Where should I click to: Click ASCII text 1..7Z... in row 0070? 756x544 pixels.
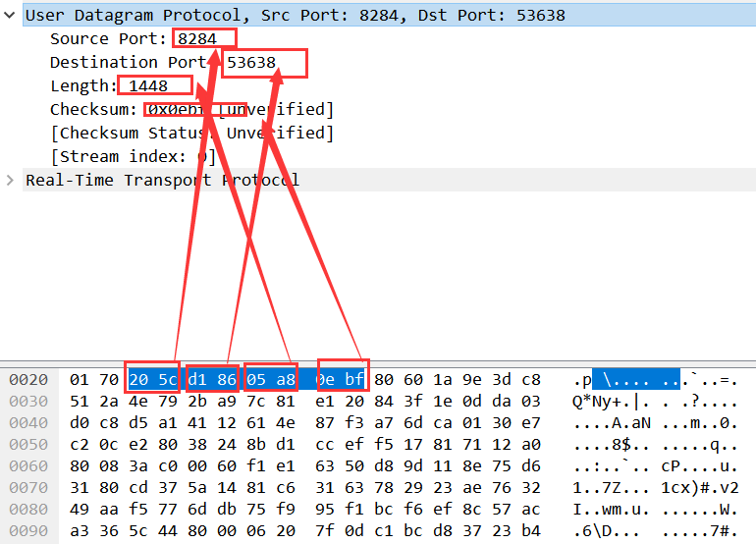(612, 488)
